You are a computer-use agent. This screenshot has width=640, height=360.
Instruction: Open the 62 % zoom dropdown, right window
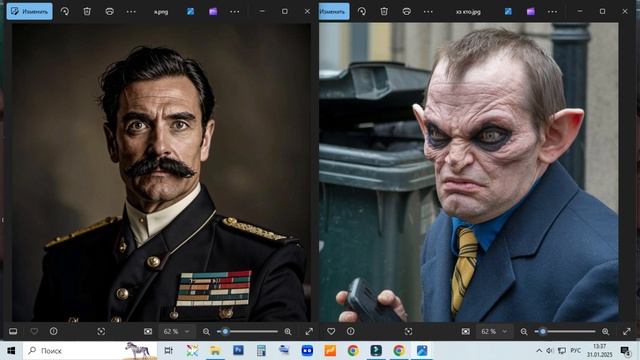(494, 331)
